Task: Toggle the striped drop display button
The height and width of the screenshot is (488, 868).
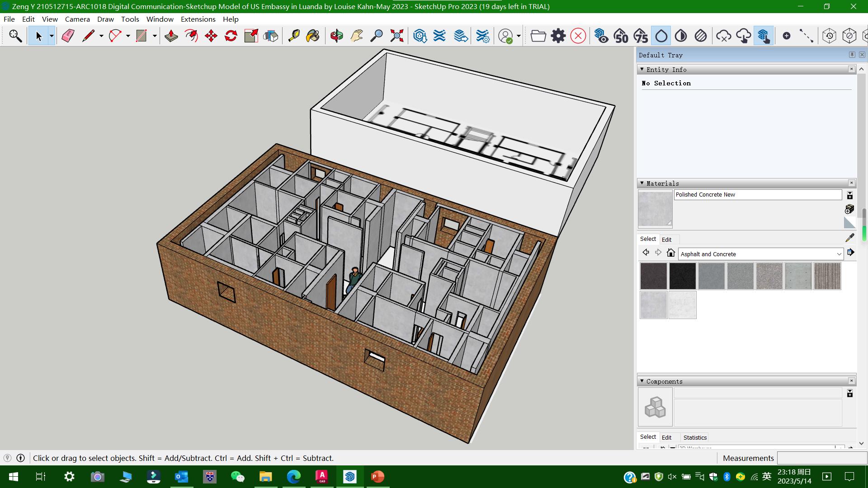Action: tap(701, 36)
